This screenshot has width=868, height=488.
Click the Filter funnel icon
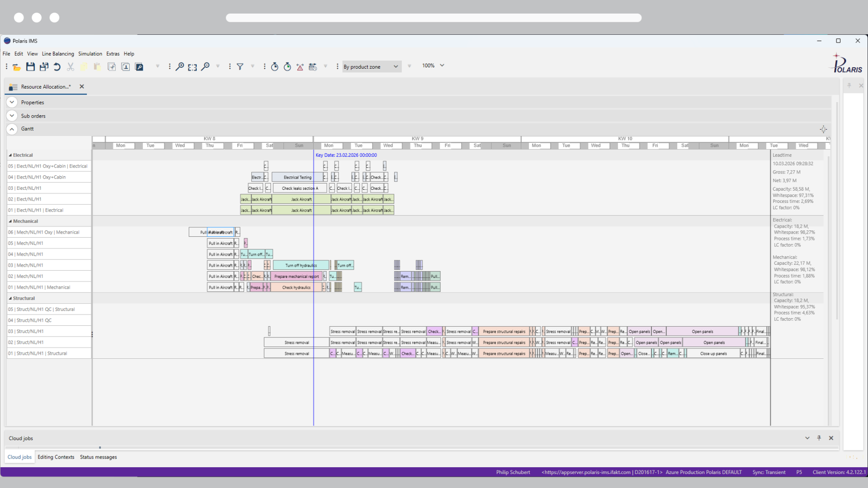tap(240, 67)
